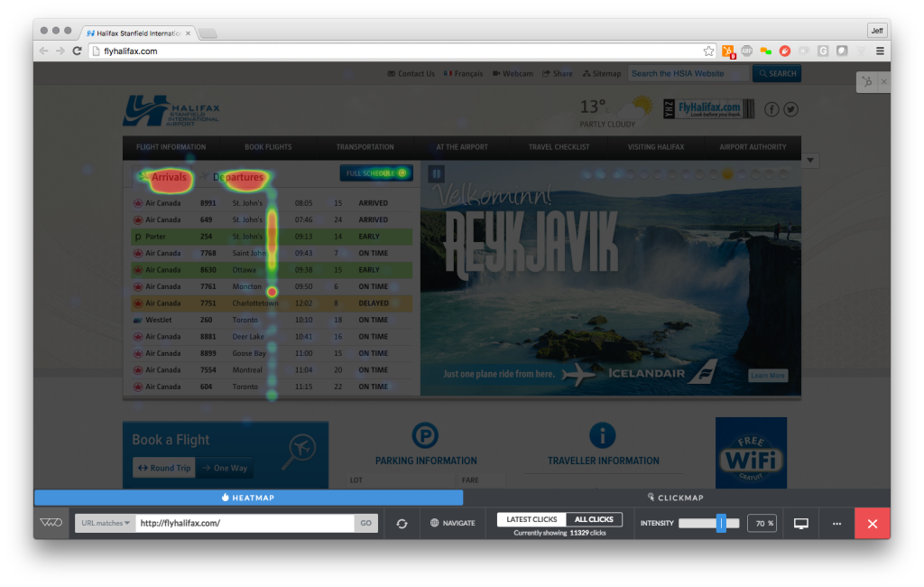This screenshot has height=587, width=924.
Task: Switch to the CLICKMAP tab
Action: coord(676,498)
